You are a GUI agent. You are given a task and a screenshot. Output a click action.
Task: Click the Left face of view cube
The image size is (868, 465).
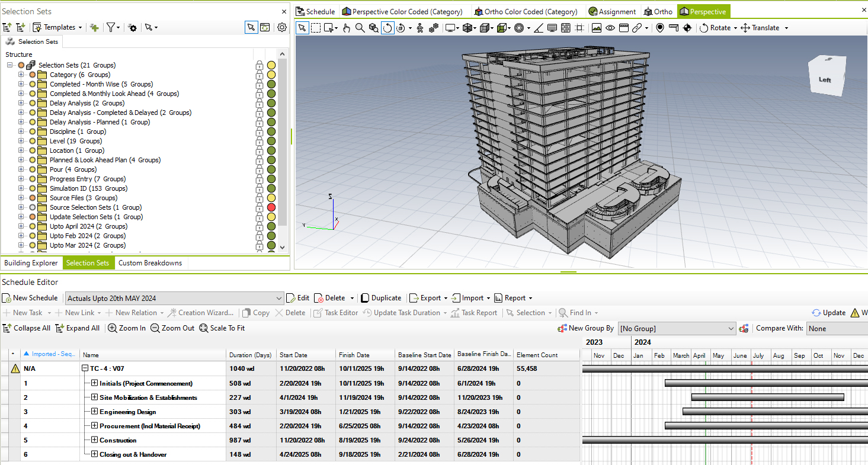click(825, 79)
